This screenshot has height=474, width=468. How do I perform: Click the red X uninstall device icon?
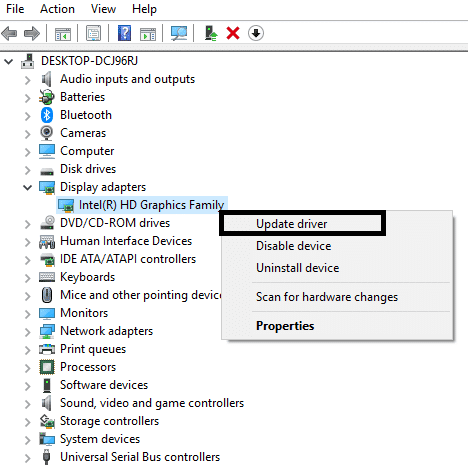233,33
